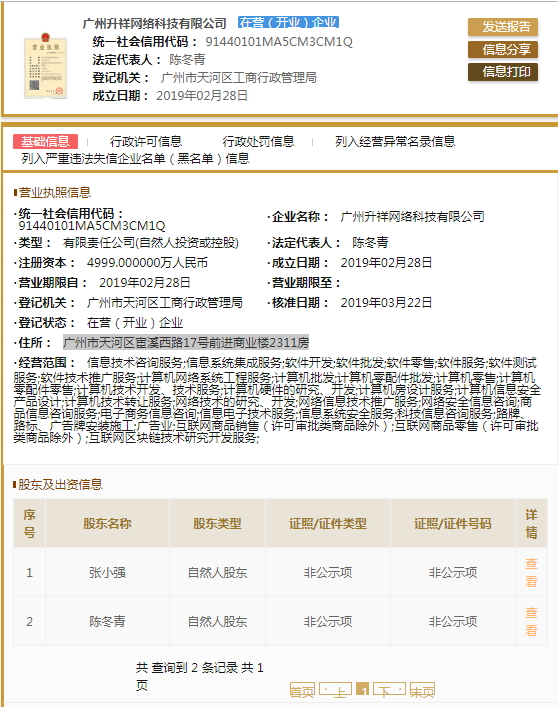
Task: Go to previous page 上一页 button
Action: point(335,689)
